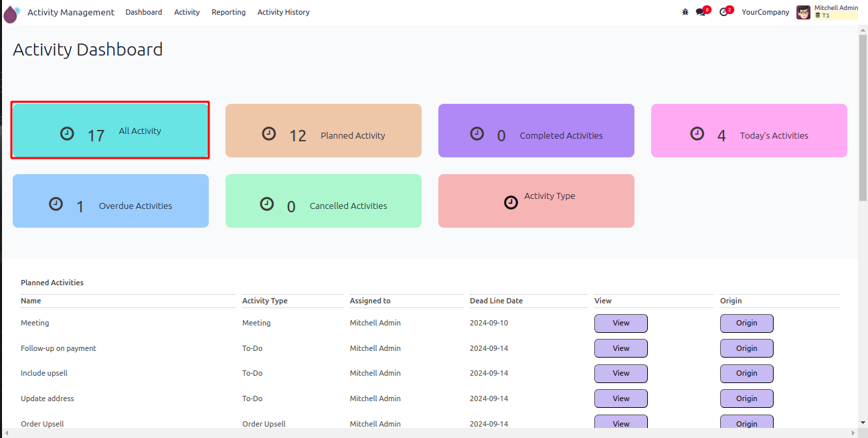The image size is (868, 438).
Task: Open the Completed Activities purple card
Action: coord(536,131)
